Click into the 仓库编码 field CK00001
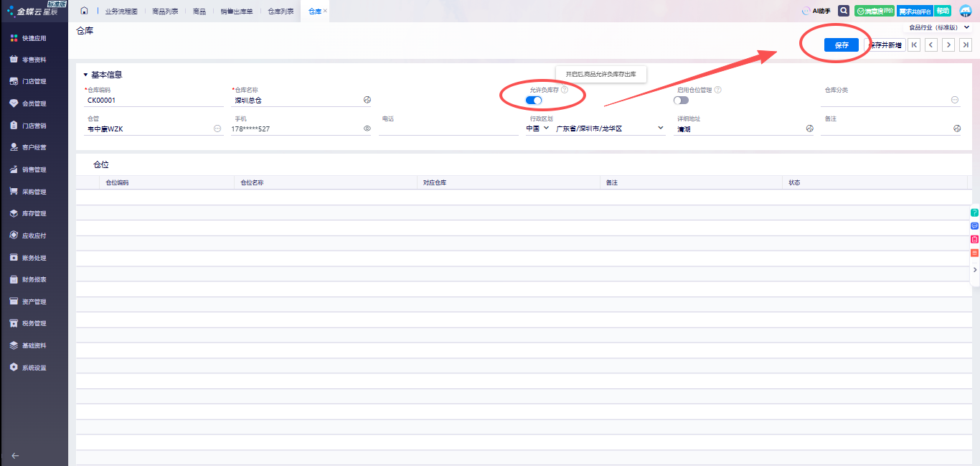This screenshot has height=466, width=980. [153, 101]
